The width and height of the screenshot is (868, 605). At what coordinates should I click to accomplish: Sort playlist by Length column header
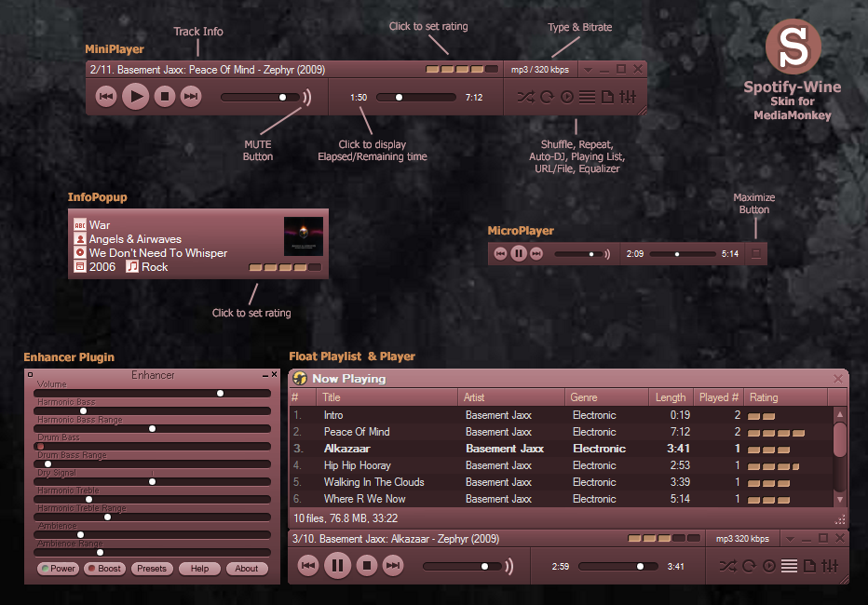click(671, 397)
